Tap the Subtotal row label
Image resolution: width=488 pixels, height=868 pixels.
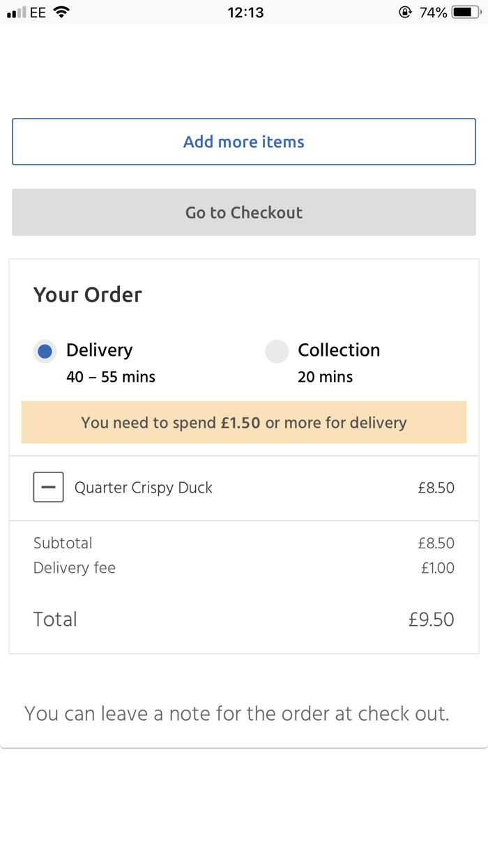tap(63, 543)
